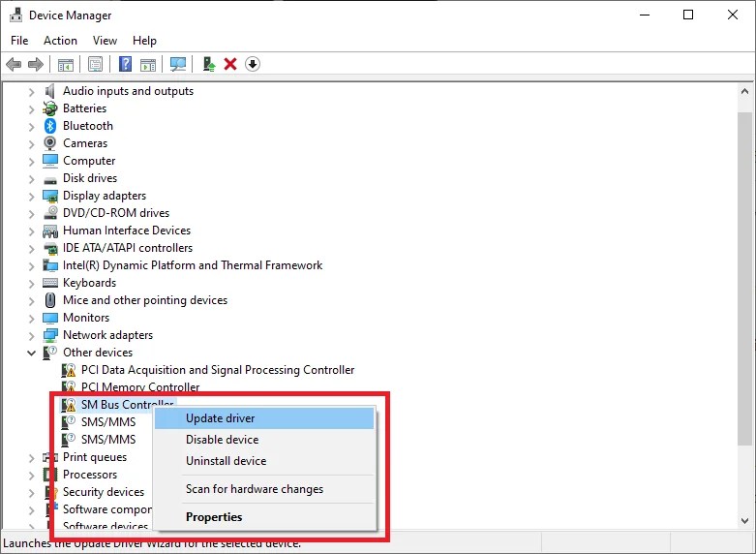
Task: Expand the Print queues chevron
Action: [31, 458]
